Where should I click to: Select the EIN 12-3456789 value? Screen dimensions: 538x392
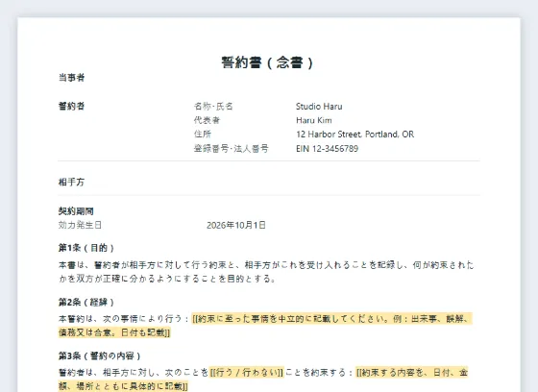coord(327,149)
